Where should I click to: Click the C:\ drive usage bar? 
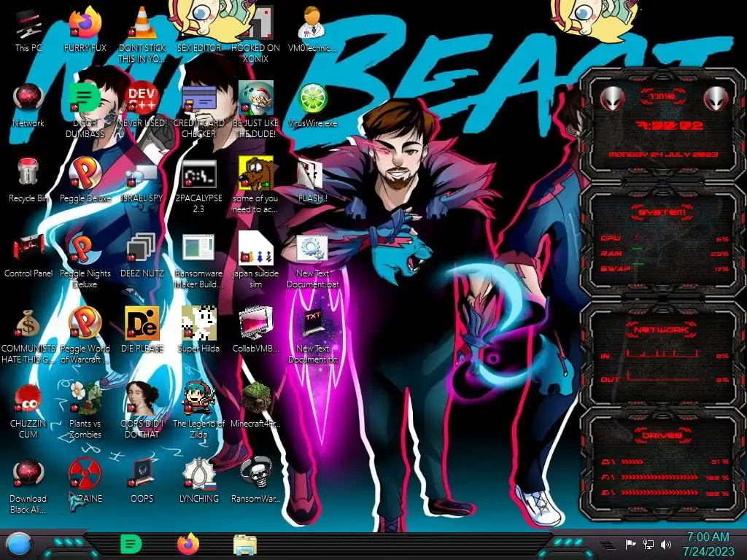click(665, 462)
